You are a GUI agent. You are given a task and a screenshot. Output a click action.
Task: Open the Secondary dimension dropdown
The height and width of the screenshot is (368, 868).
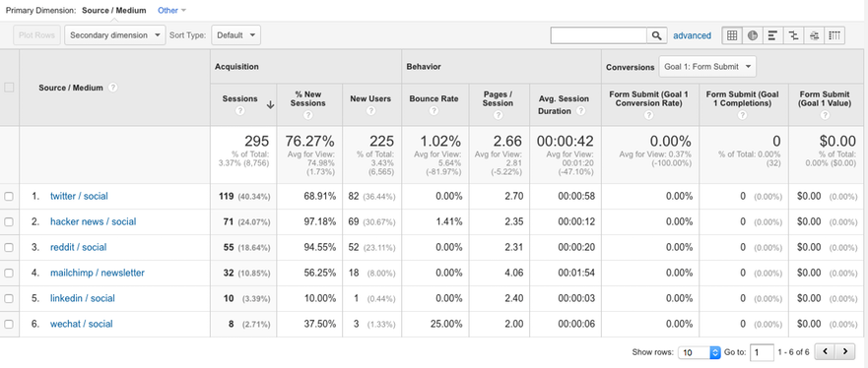pyautogui.click(x=115, y=35)
